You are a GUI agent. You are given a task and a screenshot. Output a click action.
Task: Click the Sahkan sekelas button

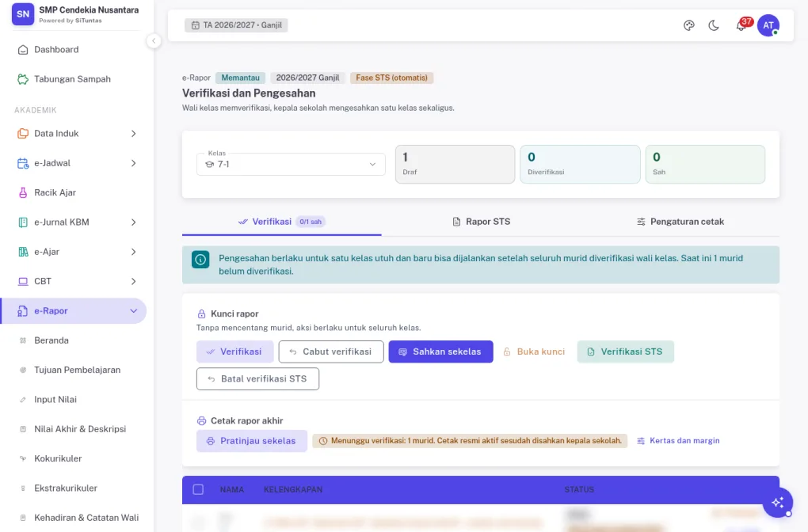click(x=440, y=351)
